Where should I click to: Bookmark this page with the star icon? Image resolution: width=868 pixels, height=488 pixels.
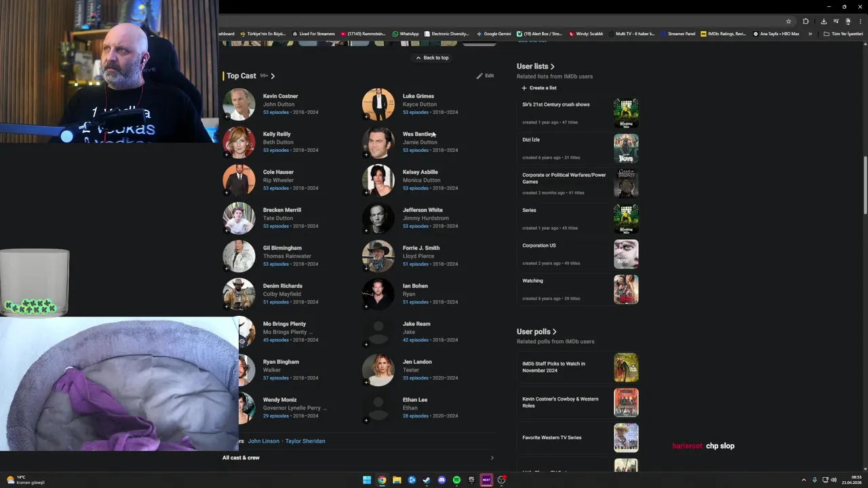[x=788, y=21]
